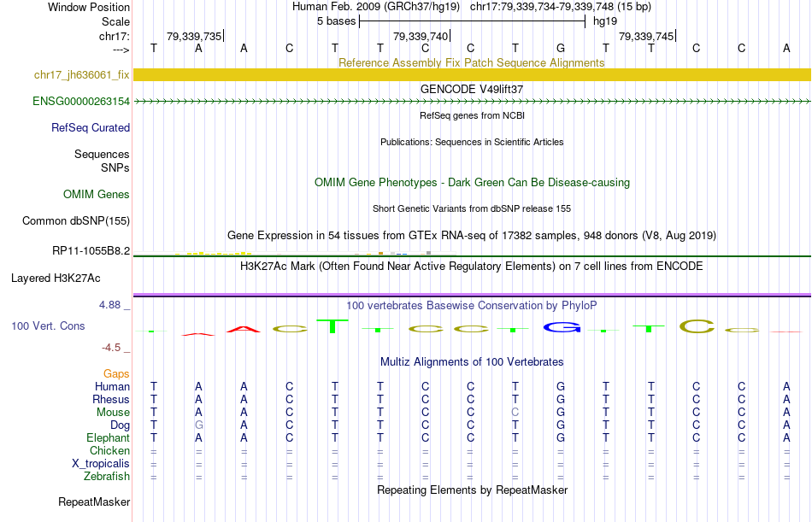The height and width of the screenshot is (522, 812).
Task: Click the 79,339,745 ruler position
Action: tap(646, 36)
